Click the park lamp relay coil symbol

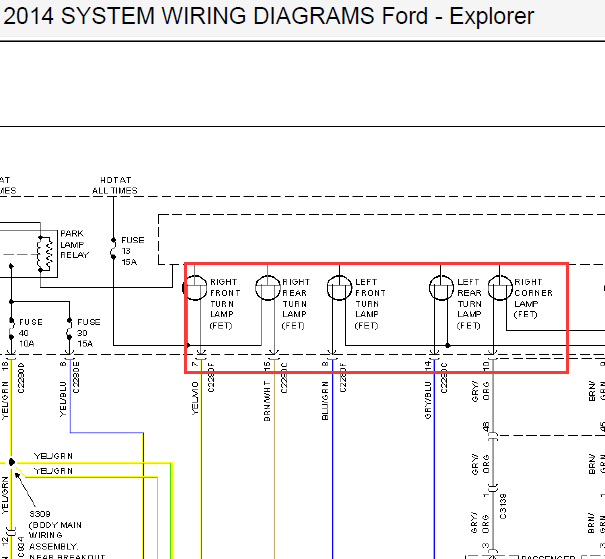click(45, 253)
